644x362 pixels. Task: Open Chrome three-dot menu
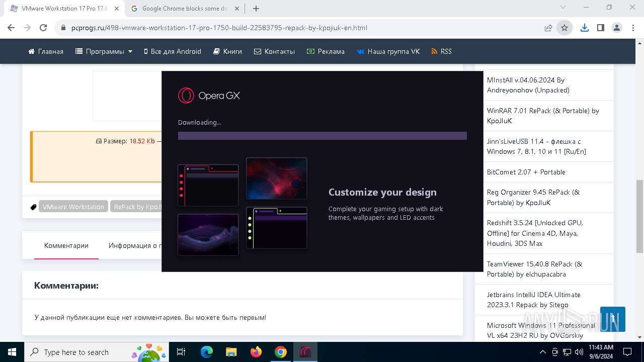point(632,28)
